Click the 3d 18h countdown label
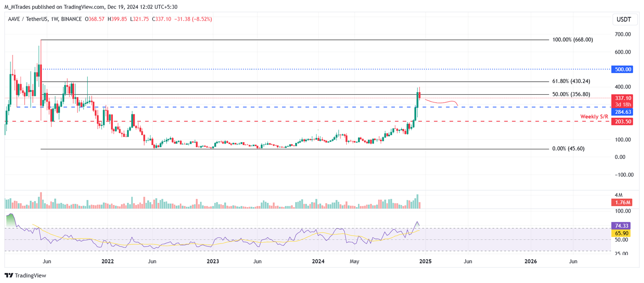This screenshot has height=283, width=644. tap(622, 104)
